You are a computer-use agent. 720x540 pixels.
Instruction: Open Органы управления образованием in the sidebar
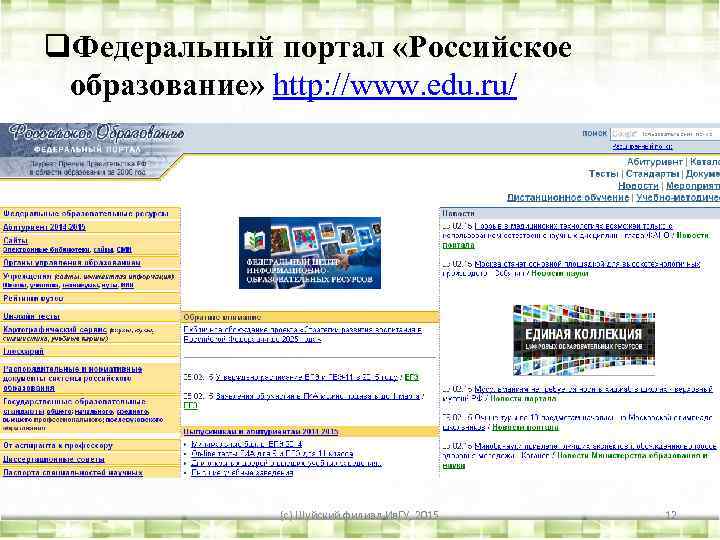72,263
